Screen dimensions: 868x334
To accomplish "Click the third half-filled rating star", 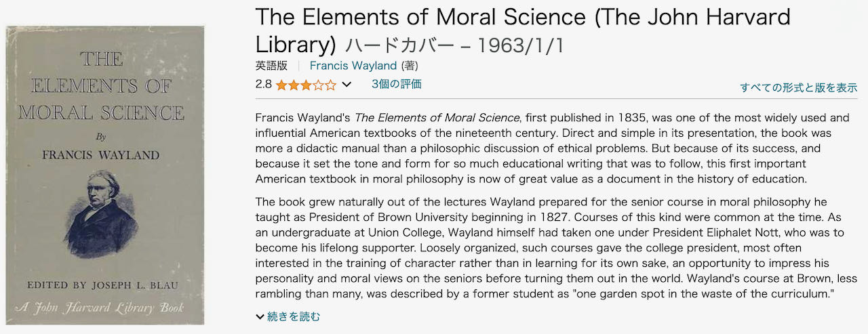I will point(306,85).
